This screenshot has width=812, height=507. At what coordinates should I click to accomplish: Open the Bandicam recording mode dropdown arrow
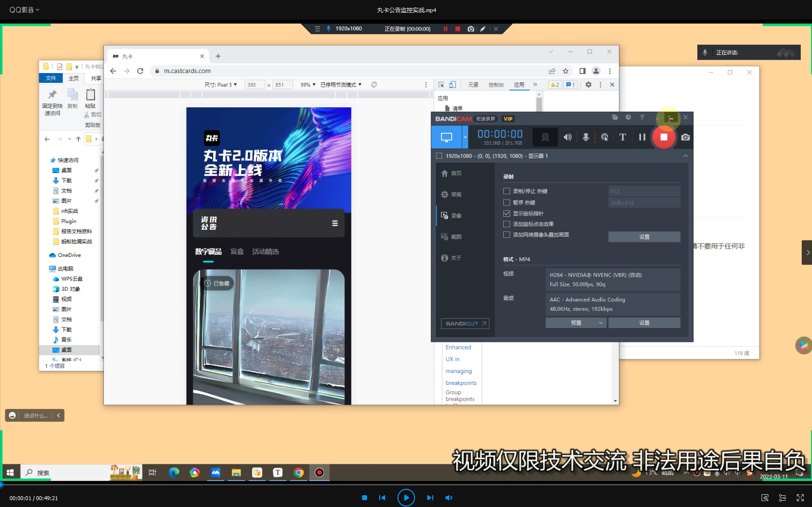point(465,137)
